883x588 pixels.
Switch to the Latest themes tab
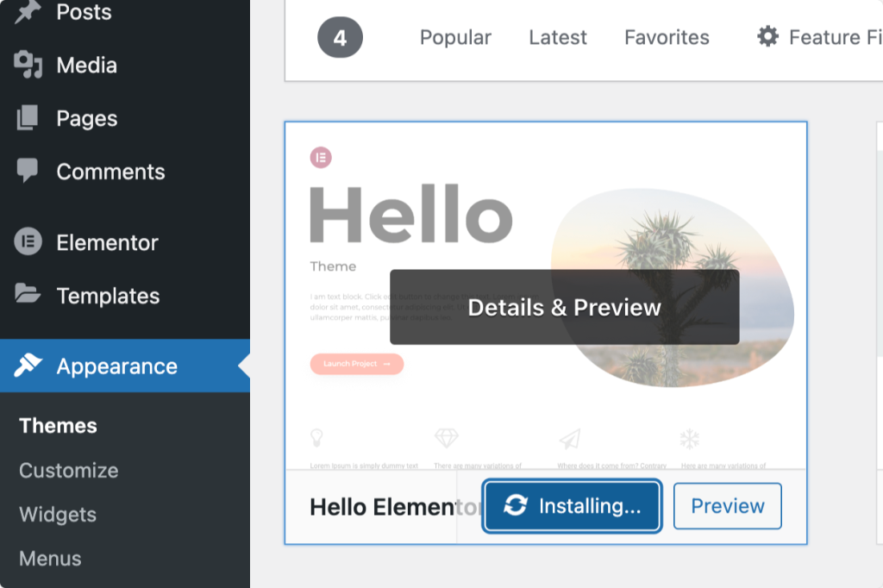[x=558, y=37]
